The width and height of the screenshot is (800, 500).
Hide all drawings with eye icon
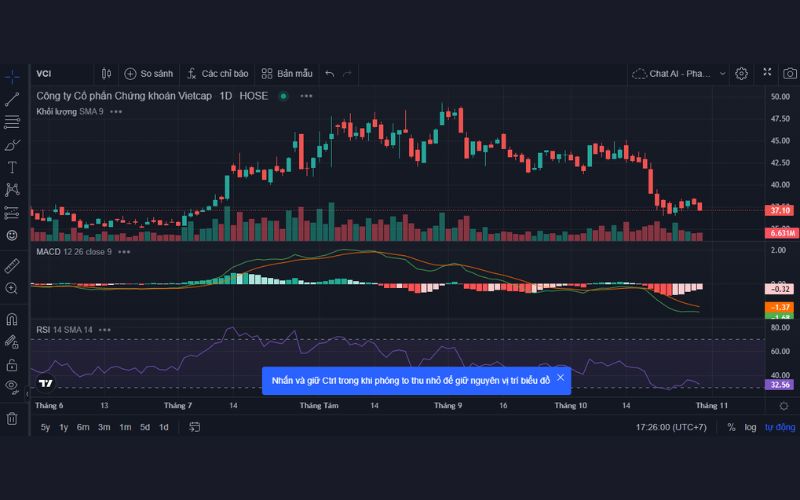pos(12,386)
